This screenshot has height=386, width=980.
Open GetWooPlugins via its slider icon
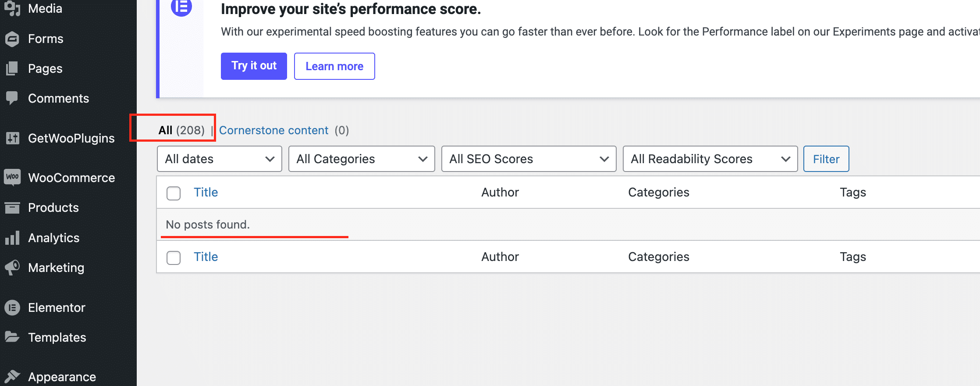(x=12, y=138)
